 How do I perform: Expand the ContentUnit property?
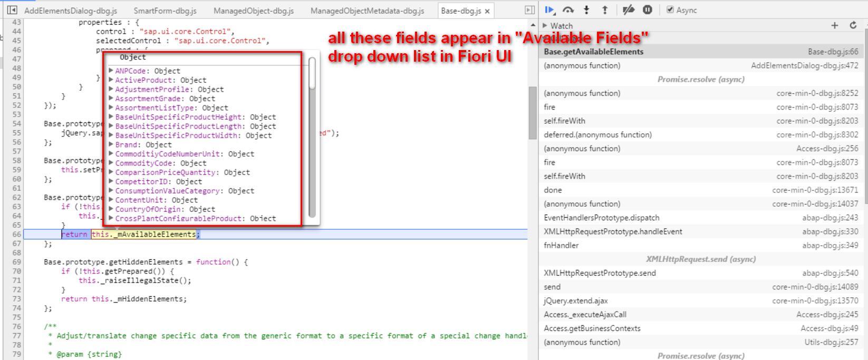coord(111,200)
